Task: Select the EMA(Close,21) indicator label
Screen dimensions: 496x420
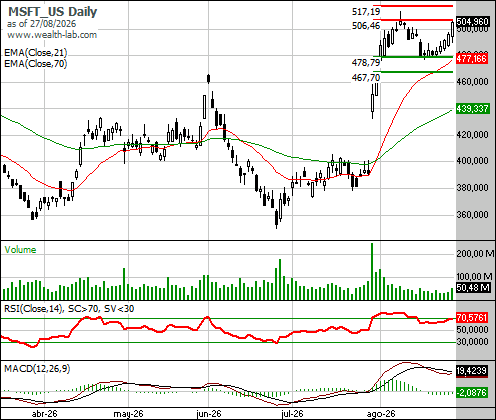Action: coord(36,53)
